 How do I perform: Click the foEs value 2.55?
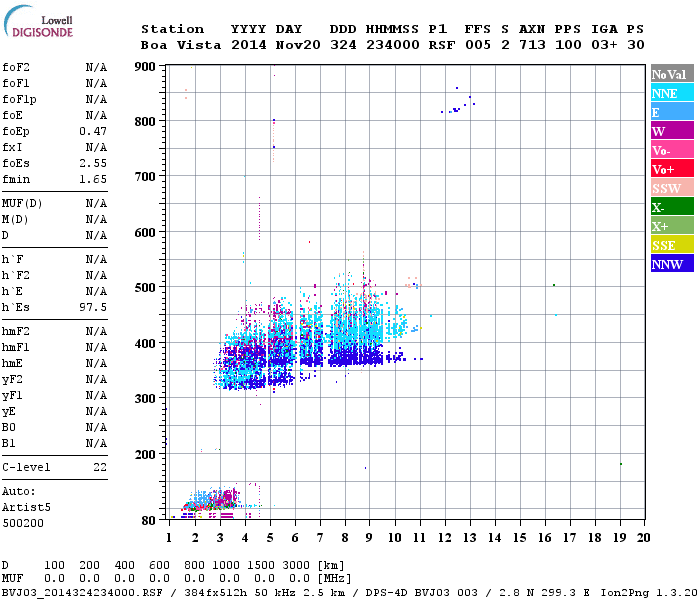(x=93, y=163)
